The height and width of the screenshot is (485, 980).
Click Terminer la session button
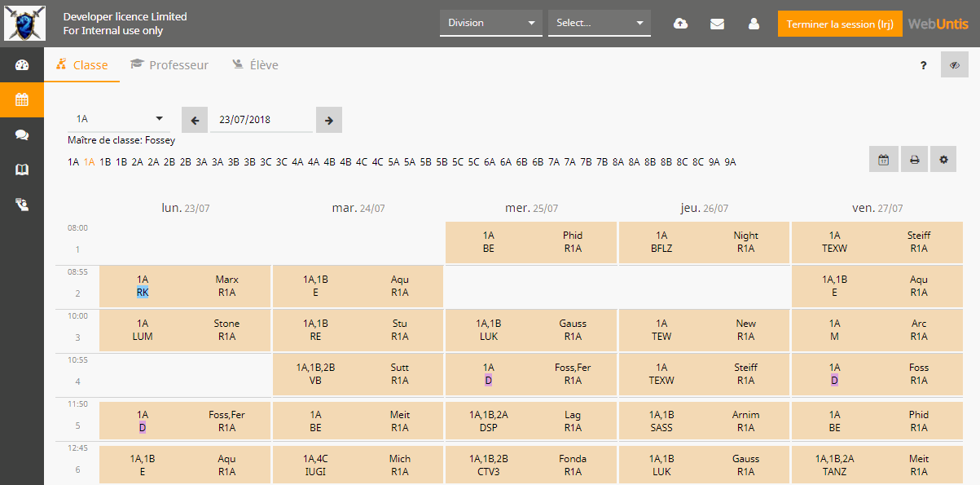pyautogui.click(x=841, y=24)
